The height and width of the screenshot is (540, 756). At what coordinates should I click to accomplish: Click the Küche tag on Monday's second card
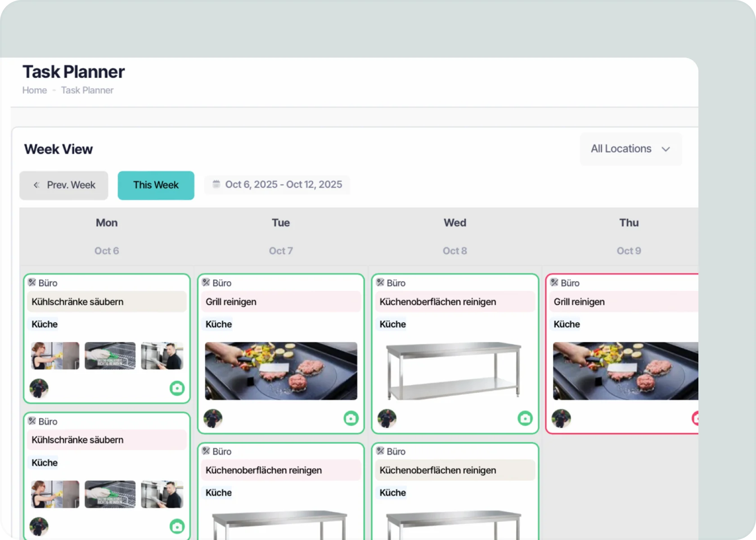tap(45, 463)
